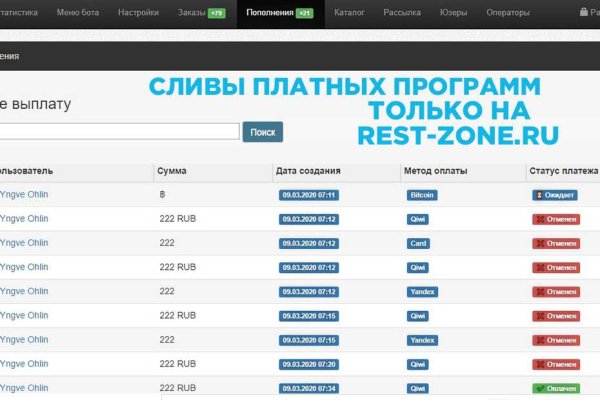Click the Bitcoin payment method badge
The image size is (600, 400).
point(422,195)
